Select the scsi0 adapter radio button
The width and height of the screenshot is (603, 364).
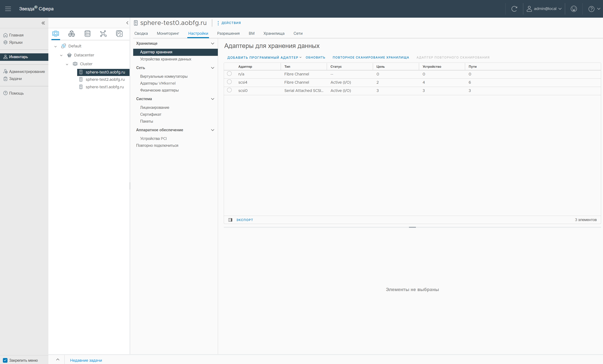229,90
